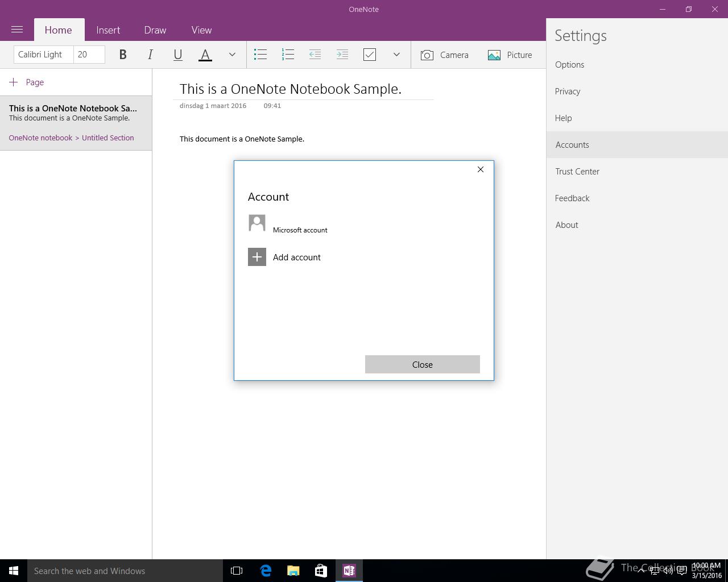Open the hamburger navigation menu
The height and width of the screenshot is (582, 728).
pos(17,30)
